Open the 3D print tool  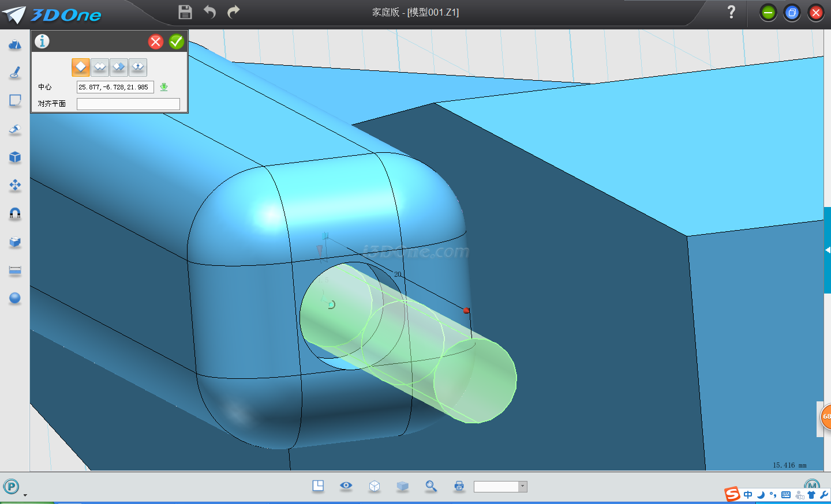point(459,486)
